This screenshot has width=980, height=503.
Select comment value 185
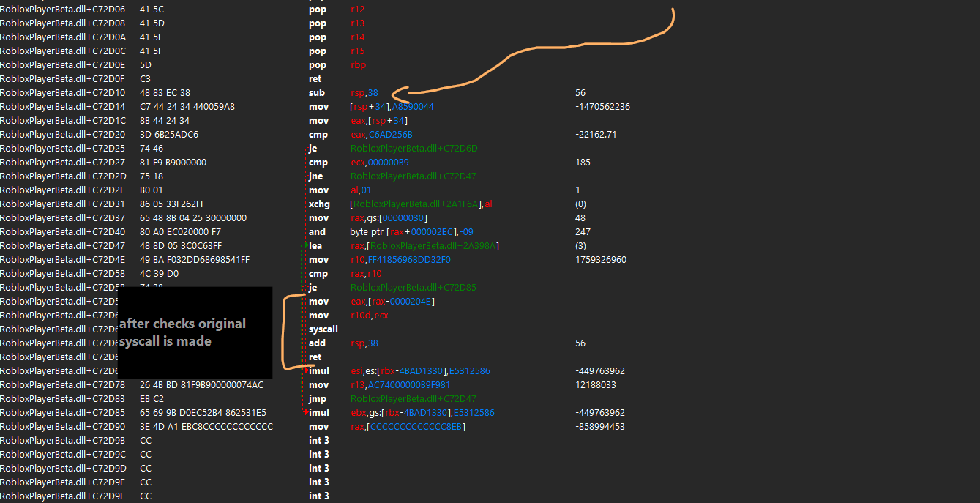583,163
